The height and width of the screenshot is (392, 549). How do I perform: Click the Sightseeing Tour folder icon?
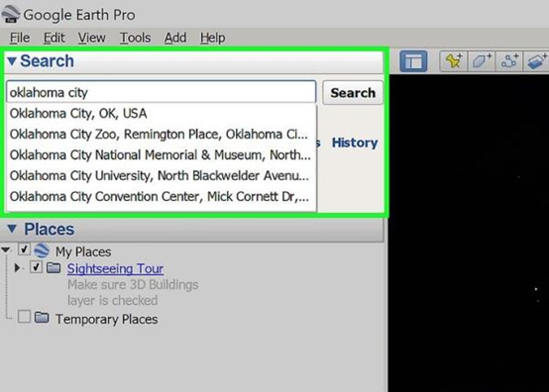point(54,268)
